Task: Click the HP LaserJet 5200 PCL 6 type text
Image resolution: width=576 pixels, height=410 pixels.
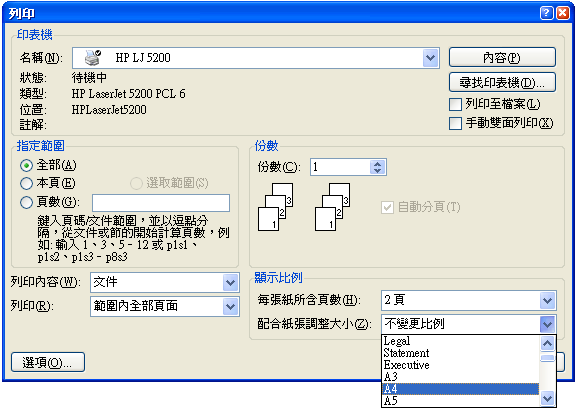Action: (x=129, y=94)
